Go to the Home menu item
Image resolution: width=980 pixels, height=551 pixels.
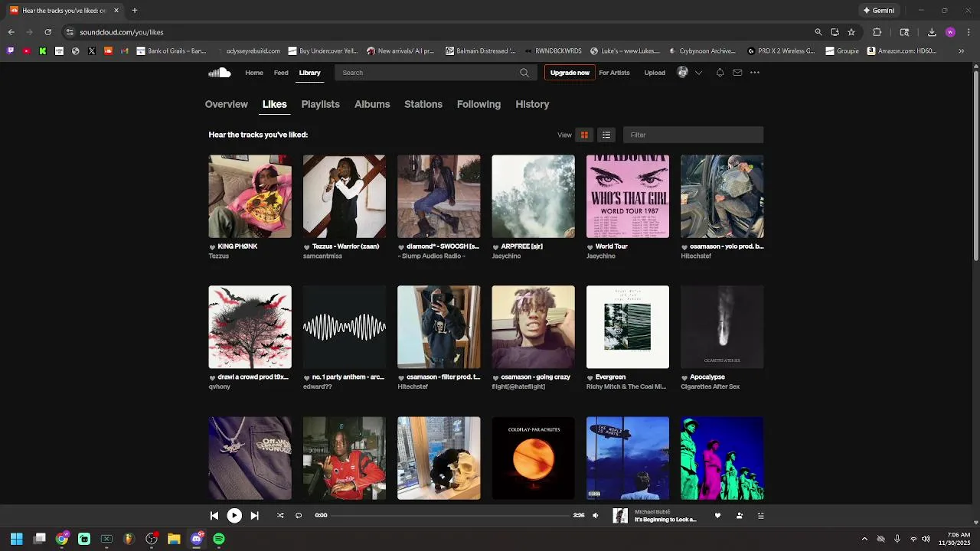pyautogui.click(x=254, y=73)
